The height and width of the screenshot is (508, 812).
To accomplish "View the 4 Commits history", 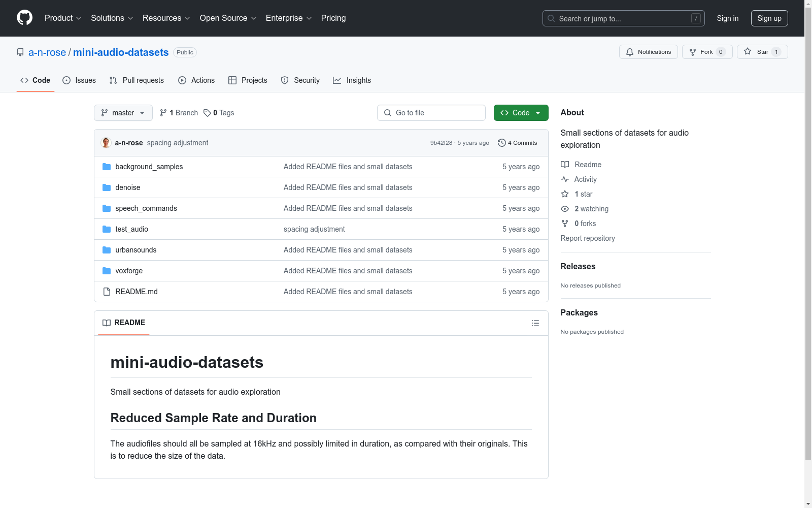I will (x=518, y=143).
